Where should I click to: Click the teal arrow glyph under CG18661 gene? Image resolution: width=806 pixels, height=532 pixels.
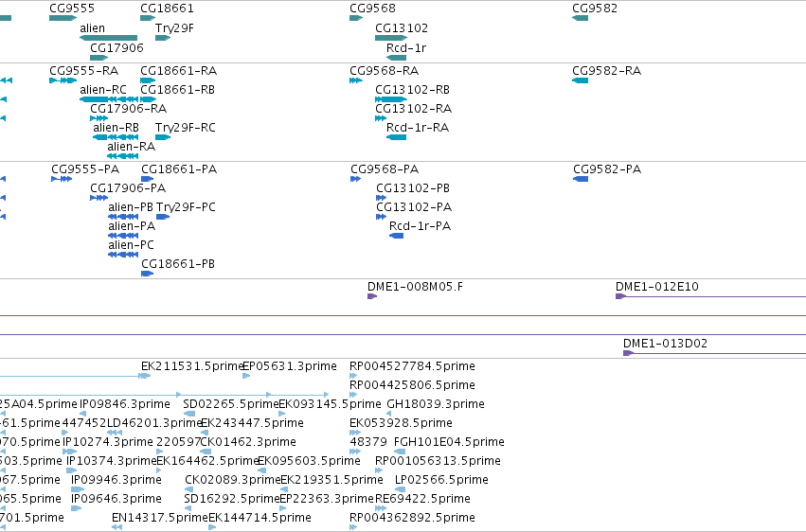pos(148,18)
